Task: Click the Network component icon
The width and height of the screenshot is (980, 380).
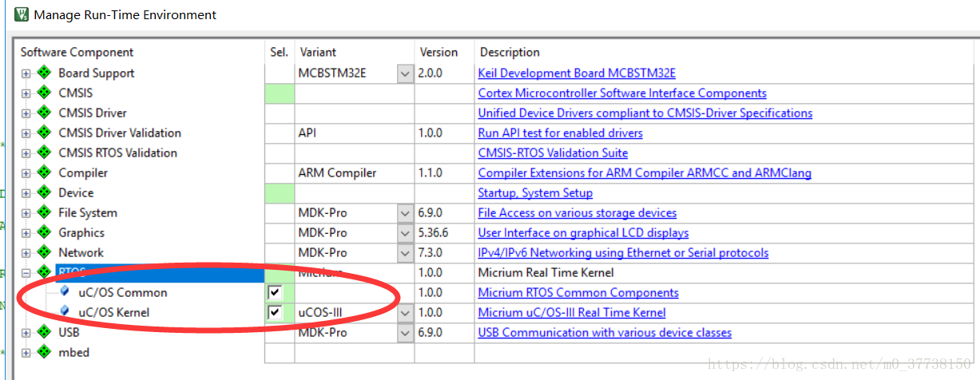Action: [x=44, y=252]
